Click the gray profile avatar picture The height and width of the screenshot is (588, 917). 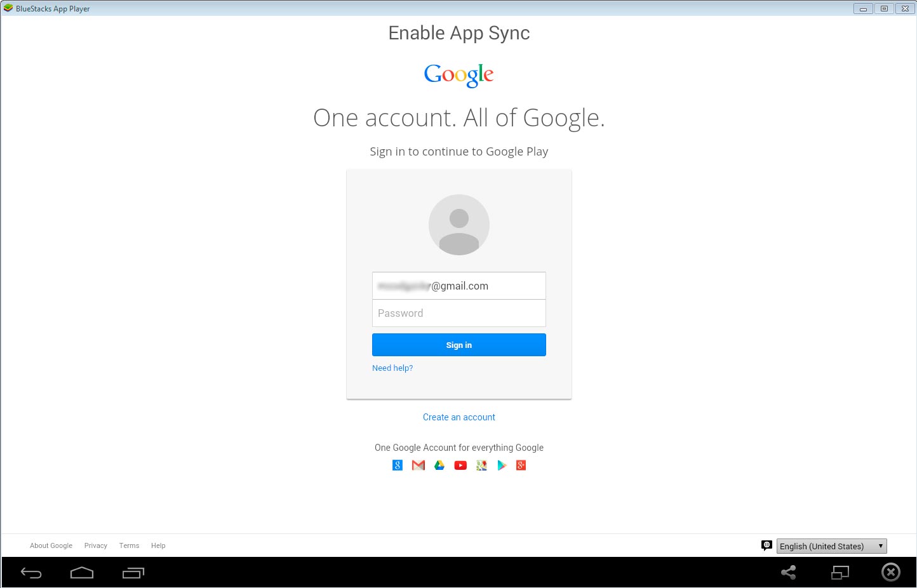point(459,225)
